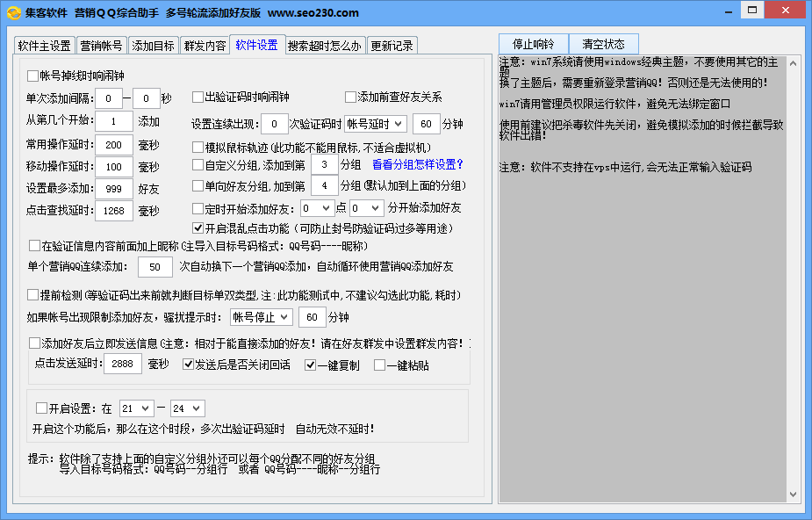Check 添加前查好友关系 option
812x520 pixels.
coord(351,97)
